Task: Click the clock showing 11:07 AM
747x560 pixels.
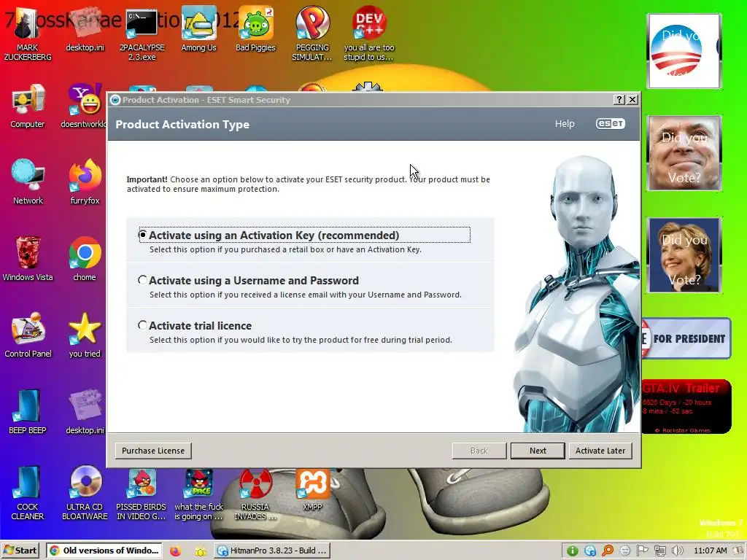Action: (710, 551)
